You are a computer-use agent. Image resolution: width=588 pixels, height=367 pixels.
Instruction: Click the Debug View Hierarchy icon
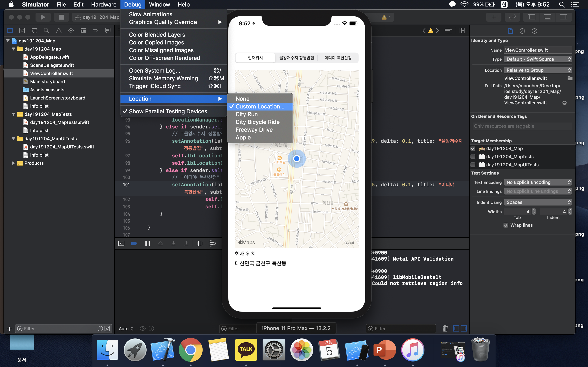[199, 243]
